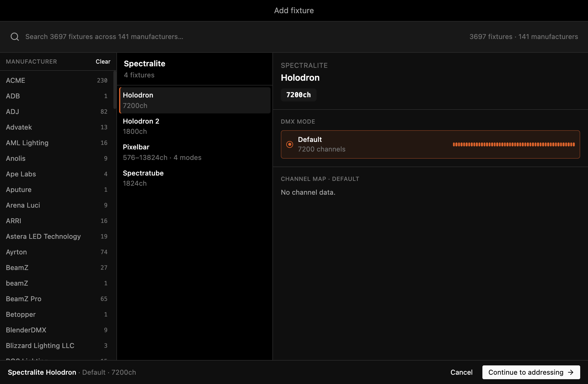Choose Arena Luci manufacturer
588x384 pixels.
click(57, 205)
